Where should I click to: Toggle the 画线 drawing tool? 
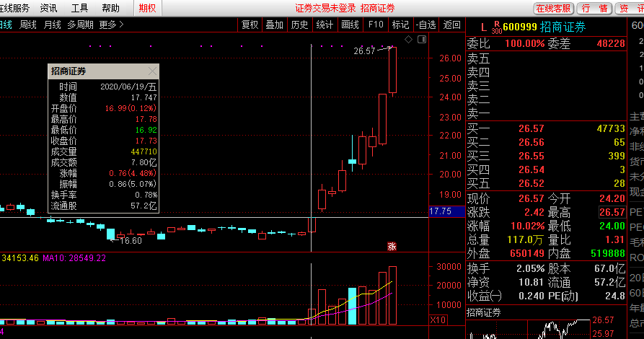point(350,25)
